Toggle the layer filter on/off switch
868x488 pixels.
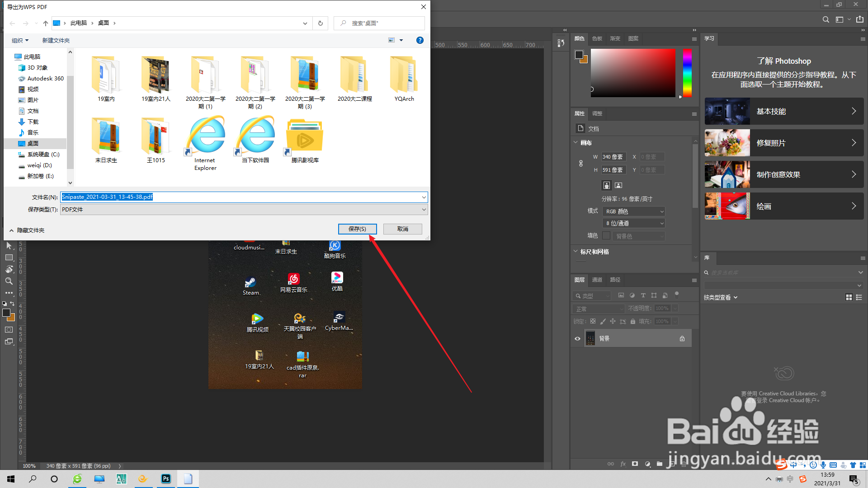[677, 294]
